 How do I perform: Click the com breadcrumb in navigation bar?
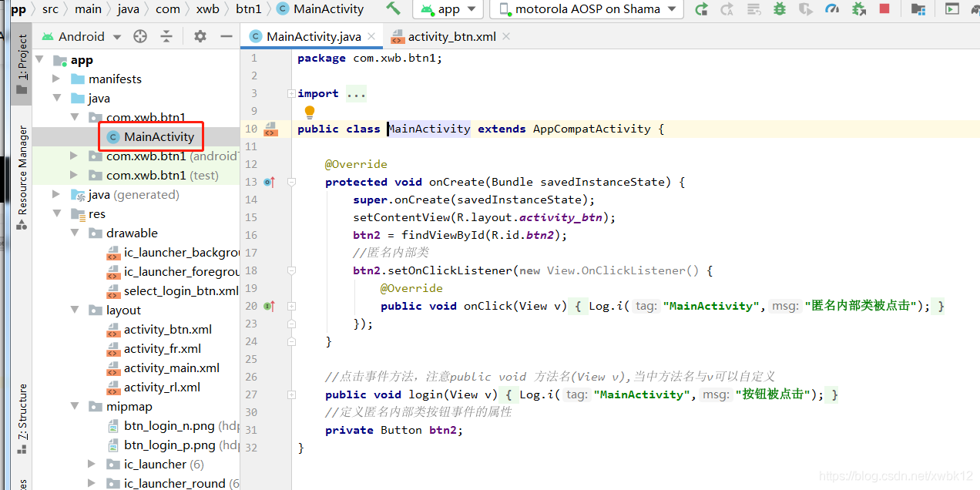[x=168, y=9]
